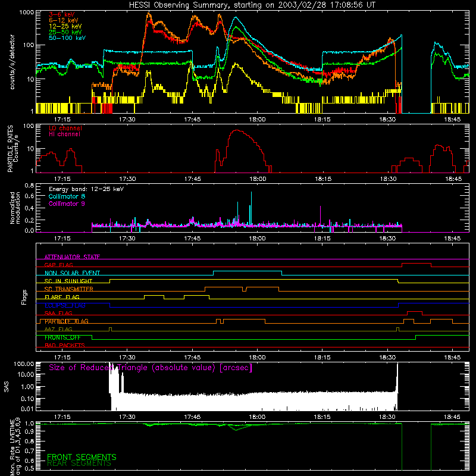Click the 'counts/s/detector' axis label
Image resolution: width=476 pixels, height=476 pixels.
tap(12, 62)
